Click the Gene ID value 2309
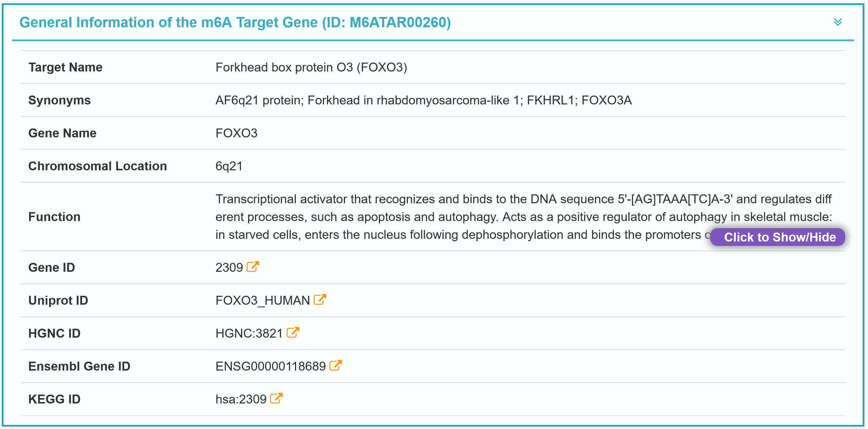Screen dimensions: 868x429 [x=229, y=267]
